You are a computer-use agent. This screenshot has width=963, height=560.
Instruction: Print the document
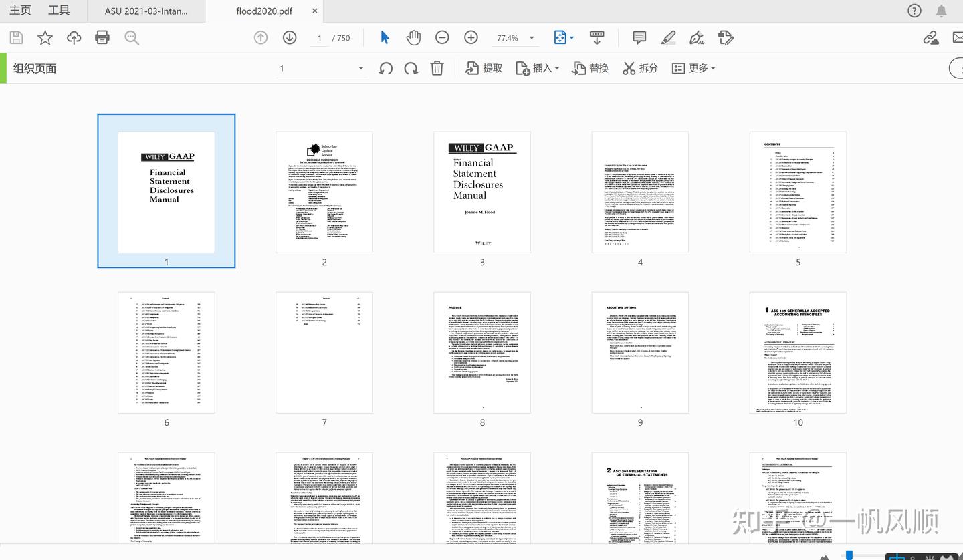pos(102,37)
